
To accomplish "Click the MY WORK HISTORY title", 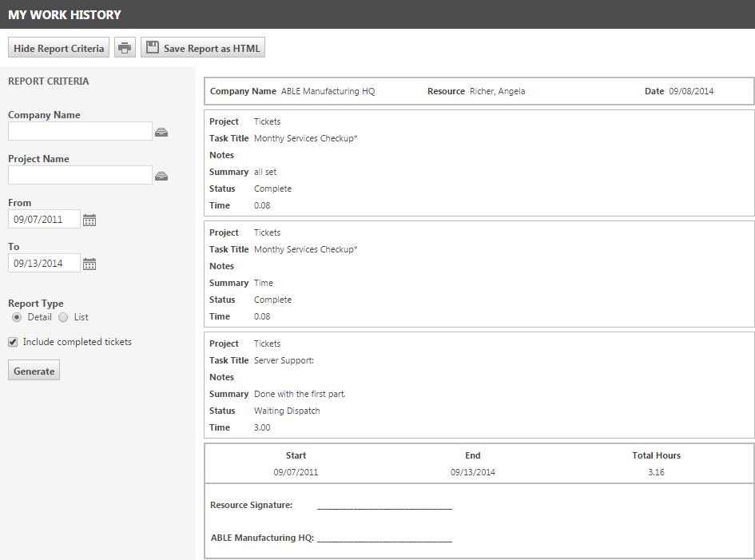I will point(65,15).
